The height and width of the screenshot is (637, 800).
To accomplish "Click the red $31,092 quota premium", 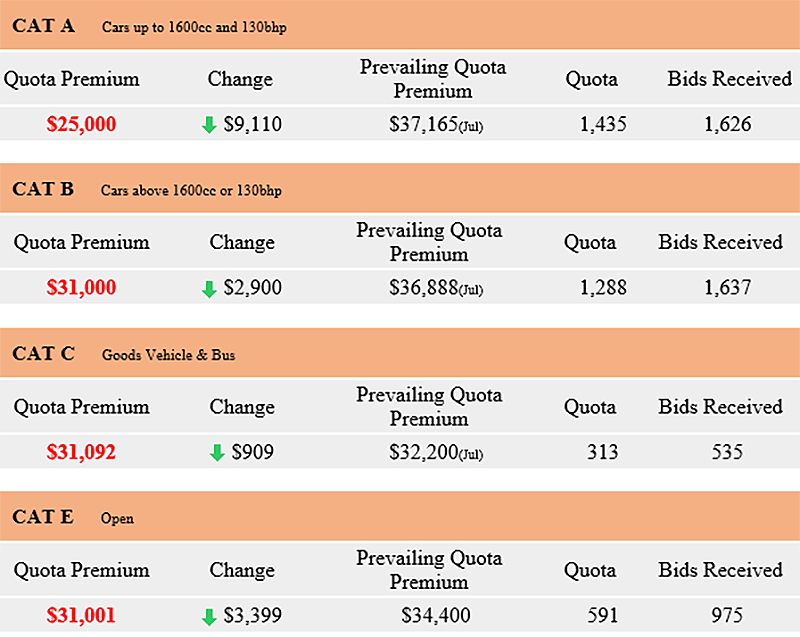I will (x=81, y=452).
